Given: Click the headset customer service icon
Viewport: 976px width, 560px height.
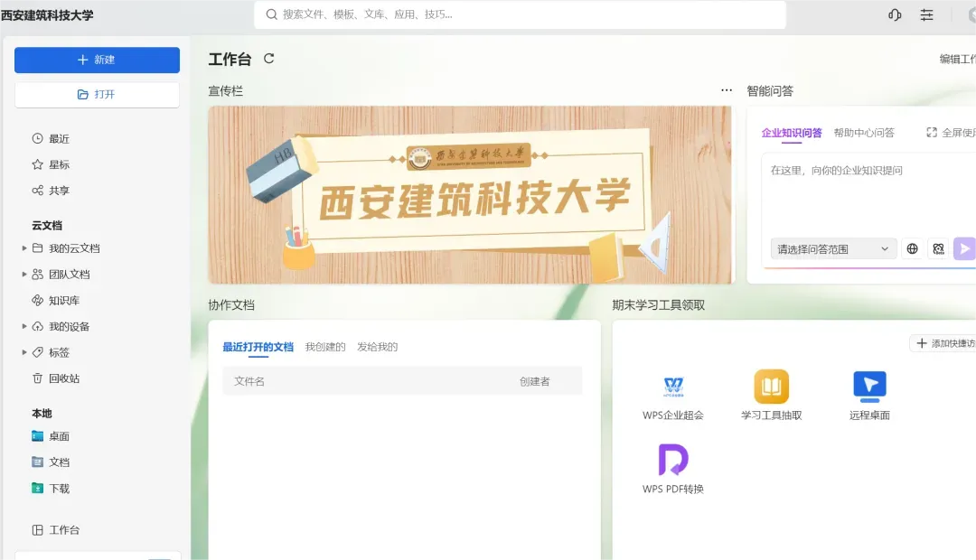Looking at the screenshot, I should 895,15.
